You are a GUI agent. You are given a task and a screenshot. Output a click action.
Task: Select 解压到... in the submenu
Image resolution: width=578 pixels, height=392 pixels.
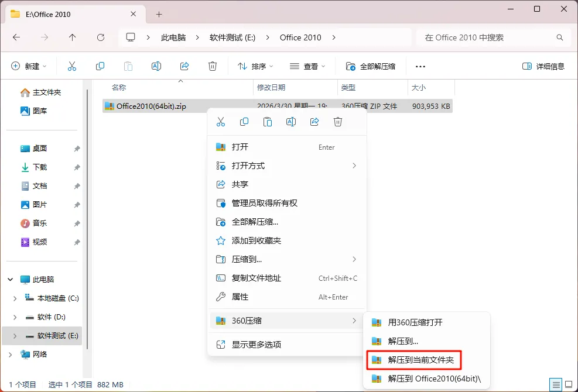[426, 341]
